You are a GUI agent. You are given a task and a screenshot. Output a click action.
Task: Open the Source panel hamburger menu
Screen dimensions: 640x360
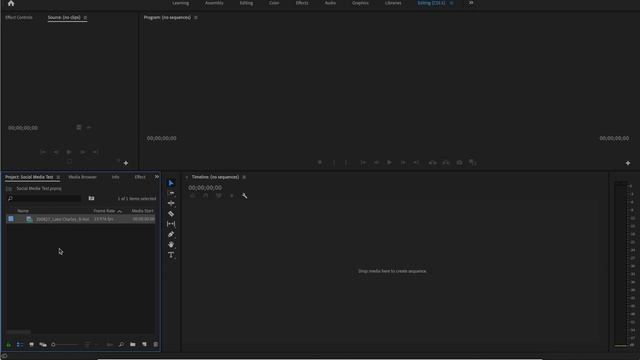85,18
